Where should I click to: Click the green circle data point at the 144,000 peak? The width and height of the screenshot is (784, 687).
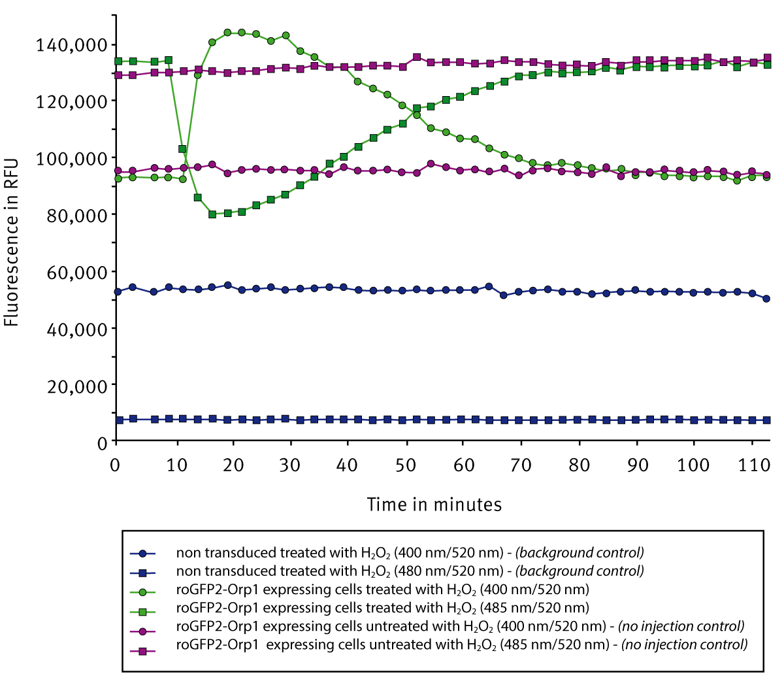(x=227, y=33)
